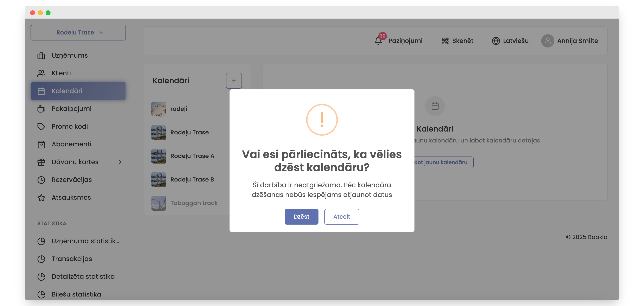Open Paziņojumi via the bell icon
Screen dimensions: 644x306
(x=378, y=40)
